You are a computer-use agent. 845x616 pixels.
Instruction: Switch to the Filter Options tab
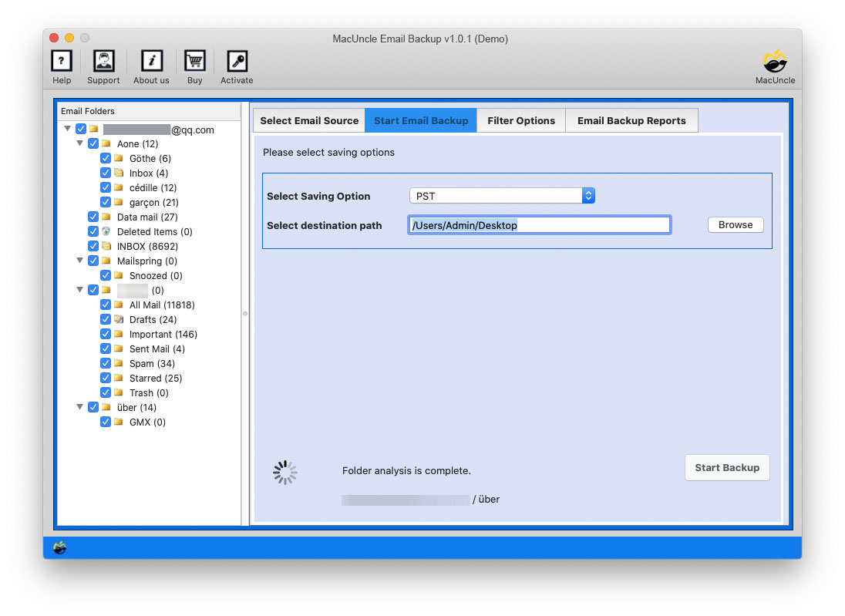(x=521, y=120)
